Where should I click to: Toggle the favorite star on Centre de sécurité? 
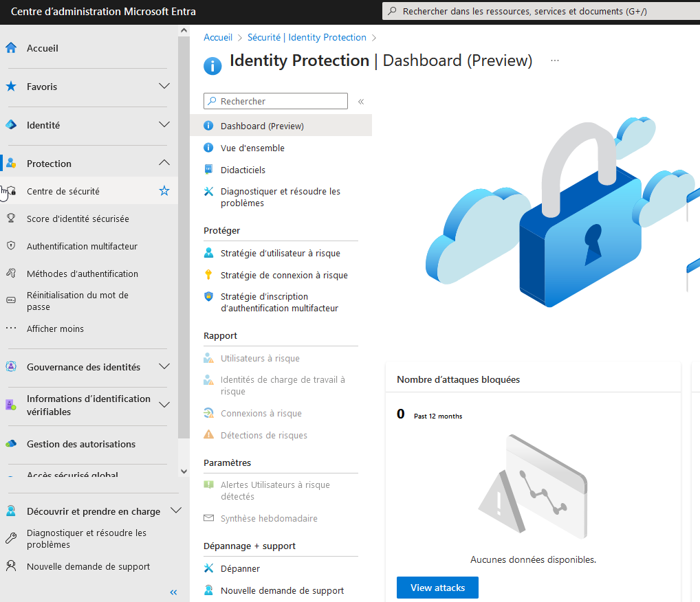164,191
